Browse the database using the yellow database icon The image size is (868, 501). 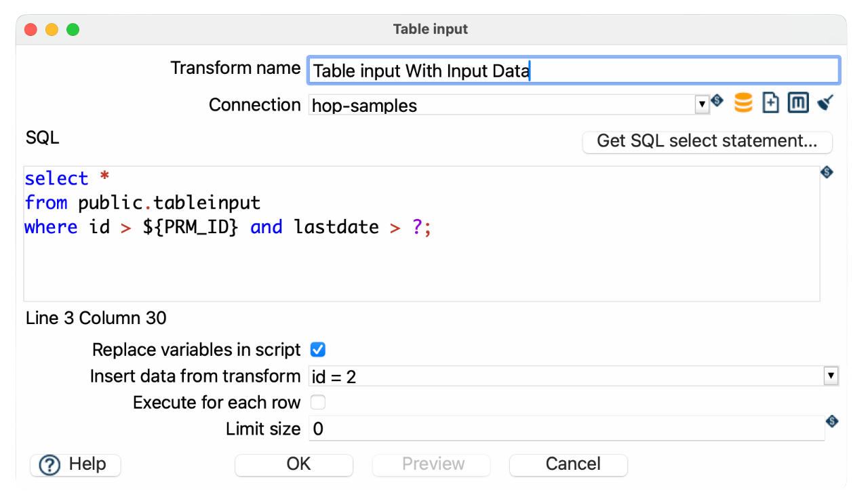[x=743, y=102]
